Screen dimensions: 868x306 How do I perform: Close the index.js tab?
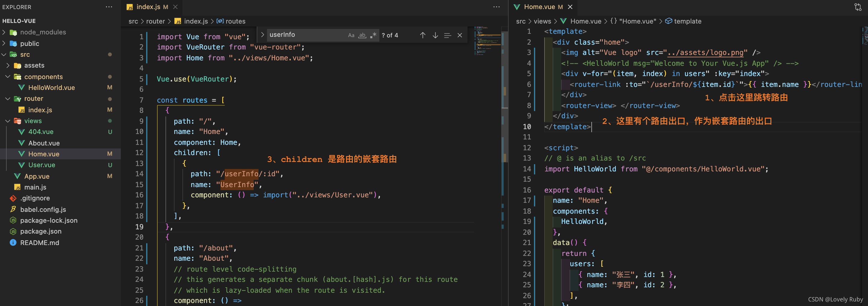tap(175, 7)
